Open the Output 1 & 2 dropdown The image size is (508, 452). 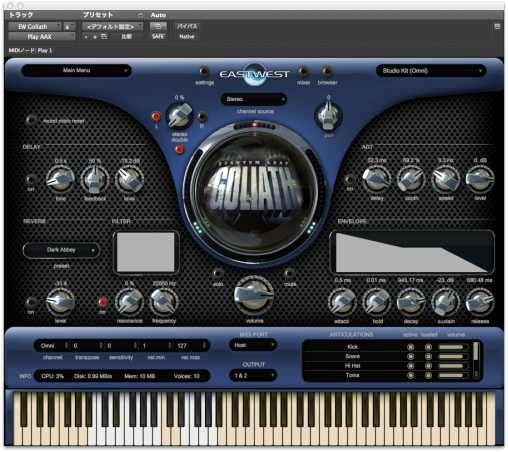click(x=253, y=376)
